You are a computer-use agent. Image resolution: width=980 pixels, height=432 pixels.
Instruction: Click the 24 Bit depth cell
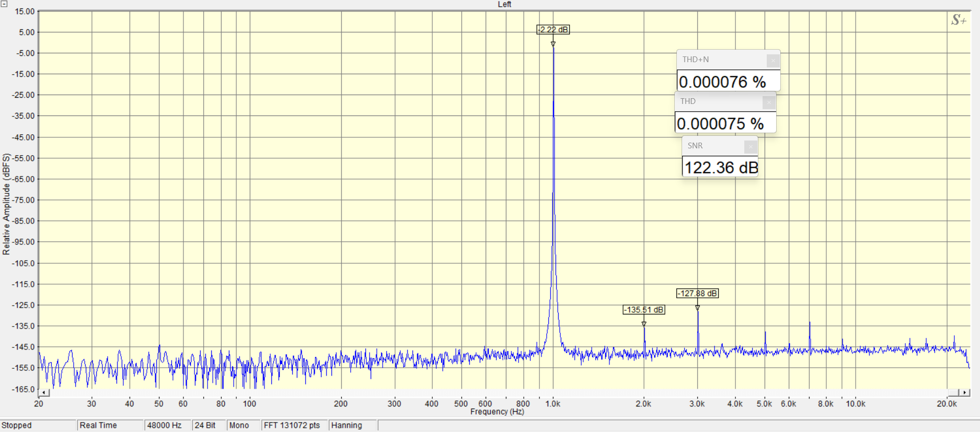209,425
